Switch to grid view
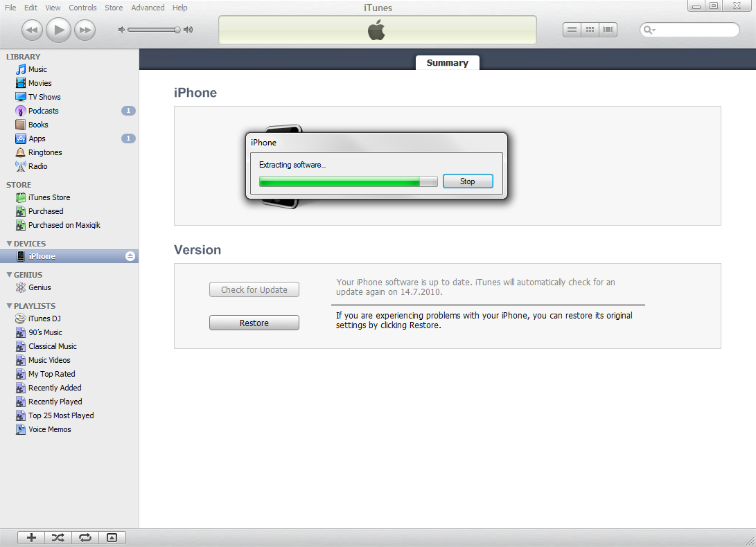The width and height of the screenshot is (756, 547). [590, 30]
